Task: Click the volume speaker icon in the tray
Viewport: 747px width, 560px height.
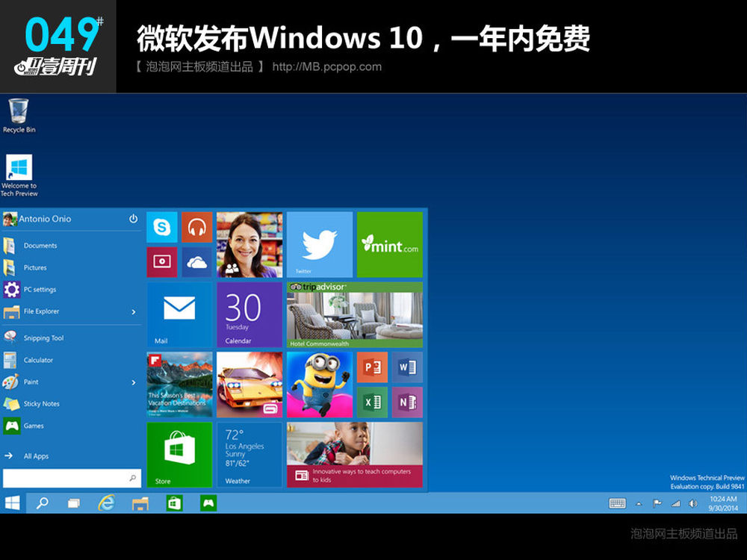Action: coord(693,503)
